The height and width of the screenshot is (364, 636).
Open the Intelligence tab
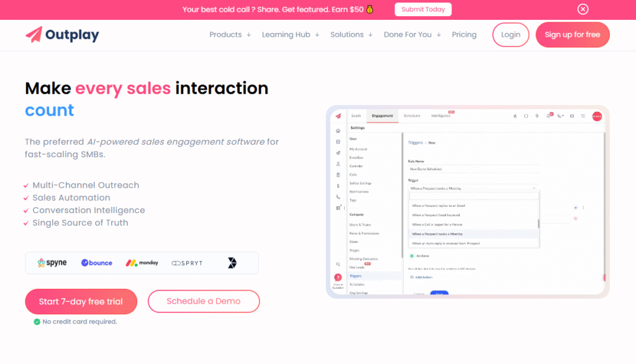point(441,116)
